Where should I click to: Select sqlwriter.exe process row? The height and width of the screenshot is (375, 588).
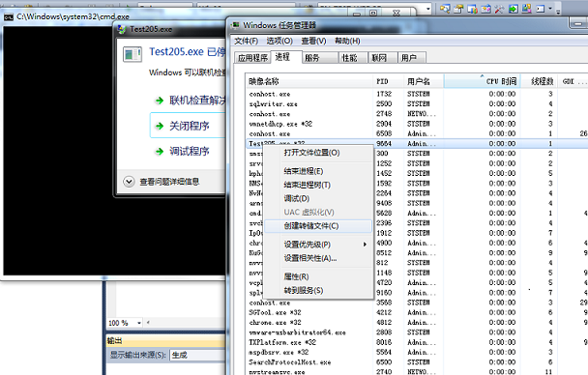(x=417, y=103)
